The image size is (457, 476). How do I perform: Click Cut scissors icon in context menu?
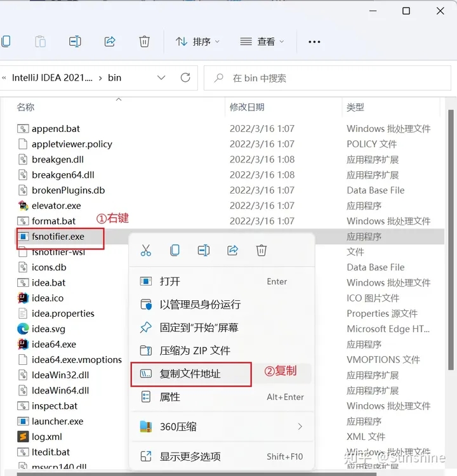tap(146, 251)
